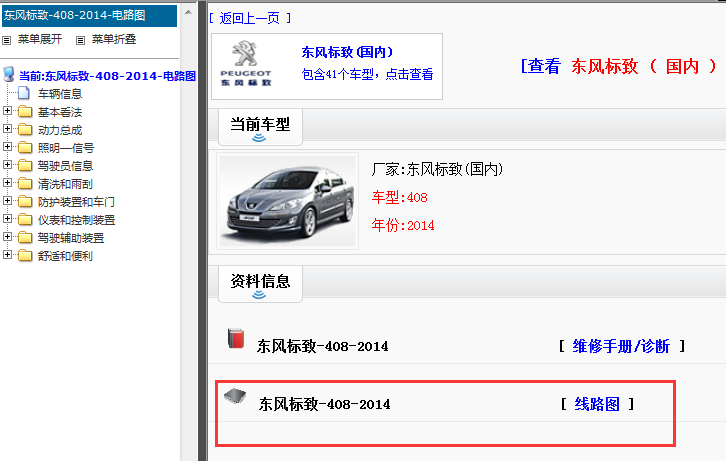Image resolution: width=726 pixels, height=461 pixels.
Task: Expand the 清洗和雨刮 tree node
Action: tap(7, 183)
